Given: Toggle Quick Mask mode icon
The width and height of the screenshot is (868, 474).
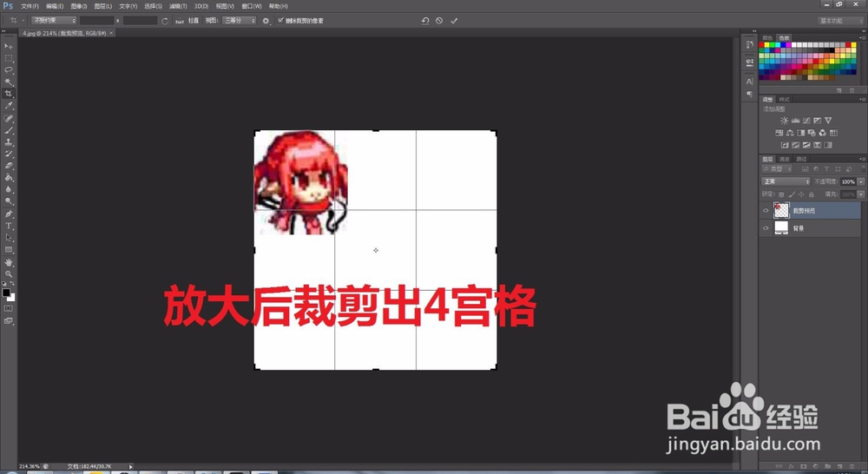Looking at the screenshot, I should (9, 308).
